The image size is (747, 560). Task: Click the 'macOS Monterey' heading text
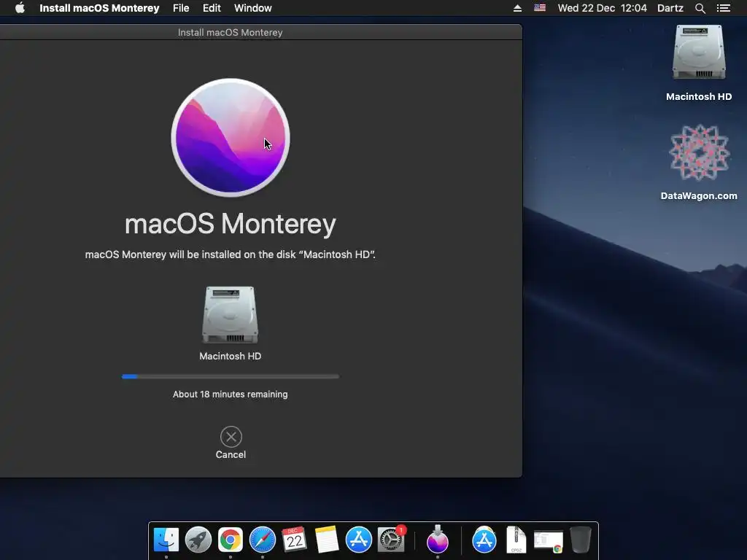tap(230, 224)
